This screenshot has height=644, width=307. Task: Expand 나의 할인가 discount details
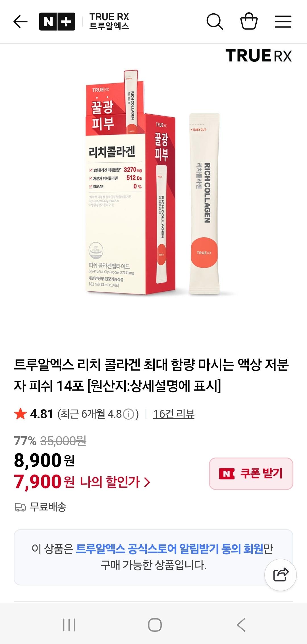(x=115, y=482)
